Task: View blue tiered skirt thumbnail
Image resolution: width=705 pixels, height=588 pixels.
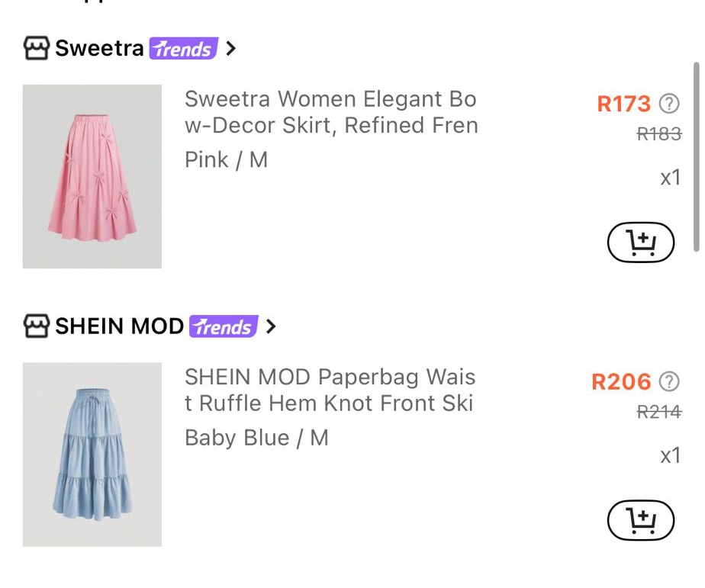Action: (92, 454)
